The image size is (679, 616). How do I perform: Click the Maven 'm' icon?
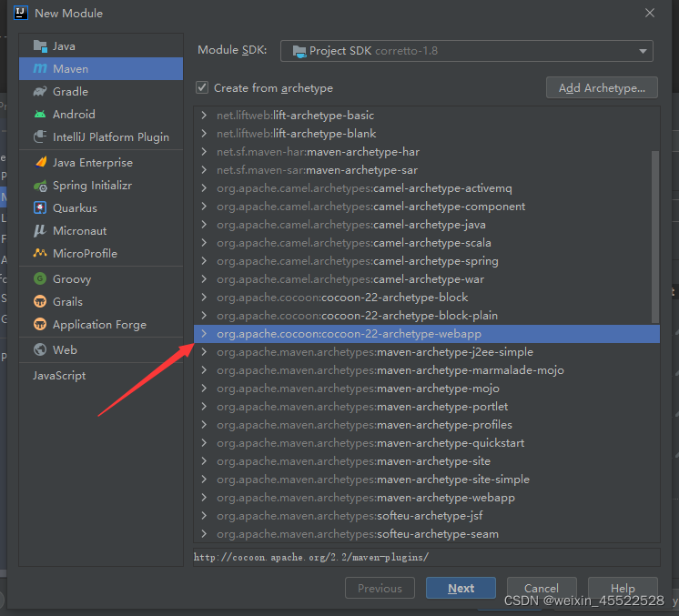pyautogui.click(x=40, y=68)
